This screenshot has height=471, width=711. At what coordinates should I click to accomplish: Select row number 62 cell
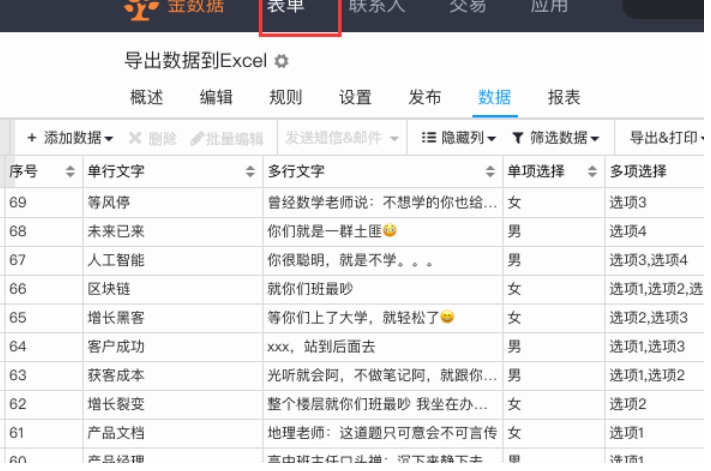click(x=44, y=404)
